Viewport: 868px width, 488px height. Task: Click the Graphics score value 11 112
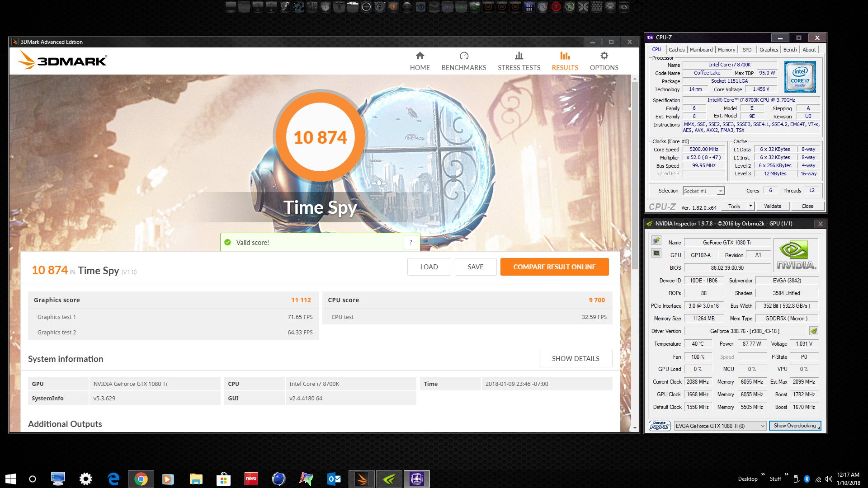301,300
